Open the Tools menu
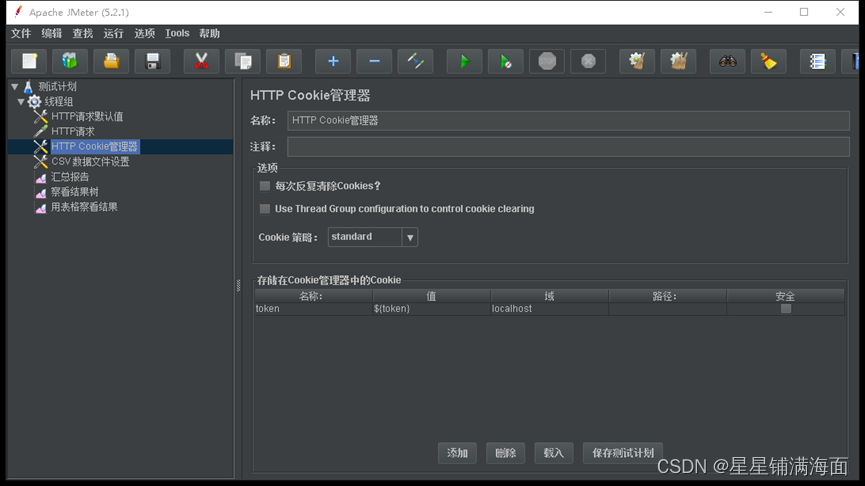Screen dimensions: 865x486 (x=177, y=34)
